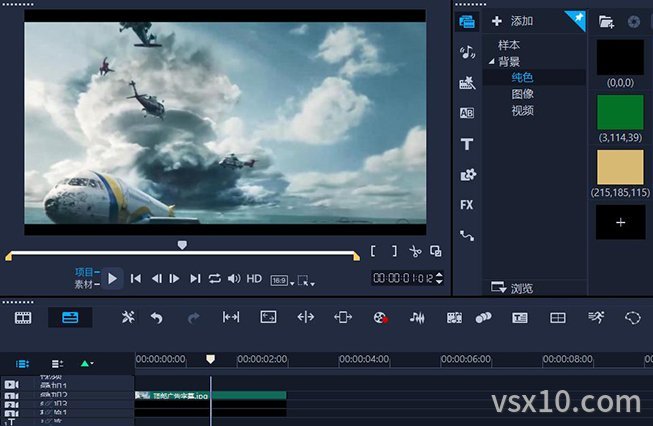Split the clip with the scissors icon
Screen dimensions: 653x426
pos(415,251)
